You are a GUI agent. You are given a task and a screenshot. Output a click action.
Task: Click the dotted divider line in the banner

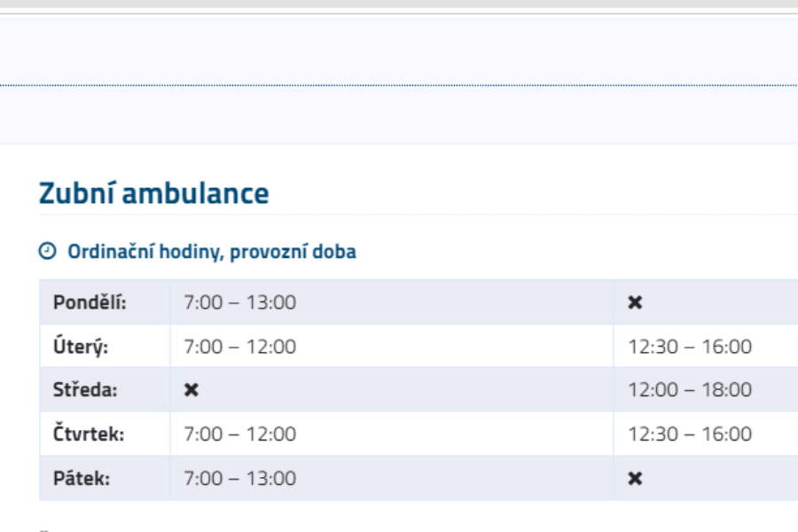[x=399, y=85]
